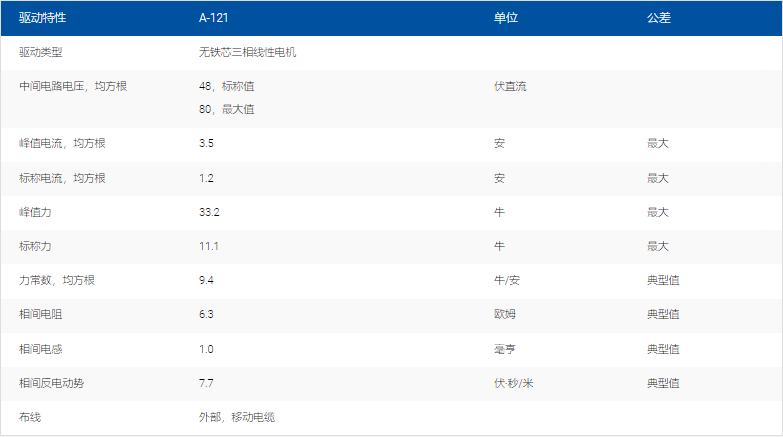Click the 48，标称值 voltage value
The image size is (783, 437).
point(226,87)
